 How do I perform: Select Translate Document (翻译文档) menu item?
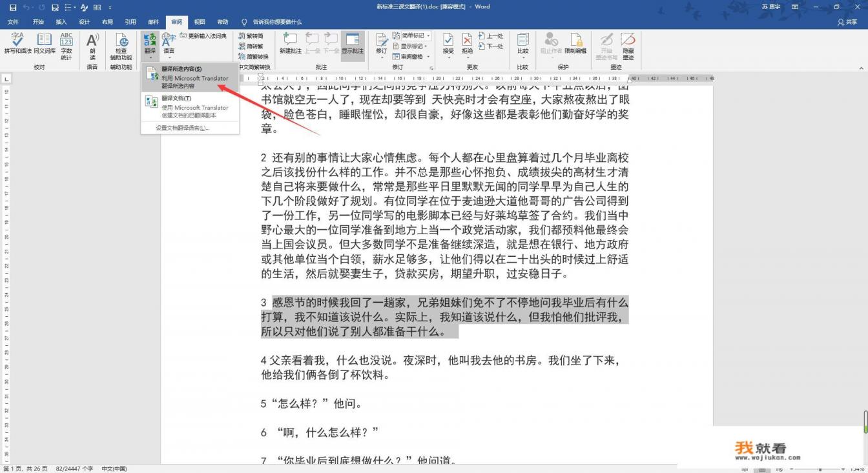pyautogui.click(x=190, y=106)
